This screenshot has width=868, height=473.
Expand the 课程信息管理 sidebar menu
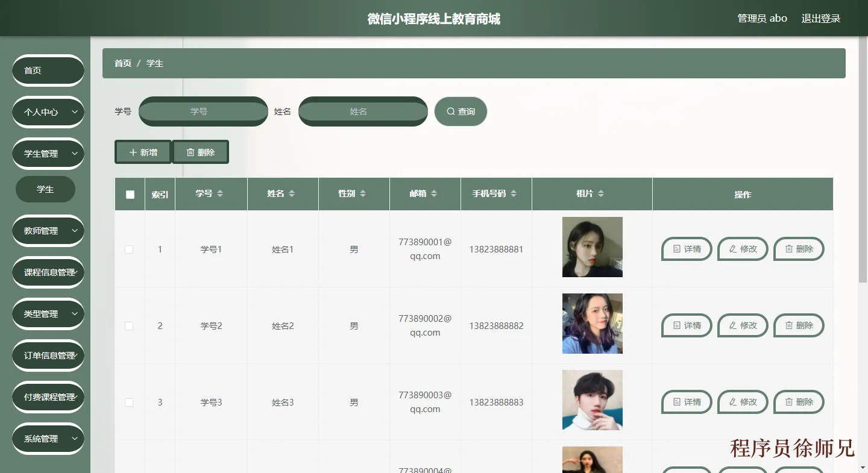tap(48, 272)
